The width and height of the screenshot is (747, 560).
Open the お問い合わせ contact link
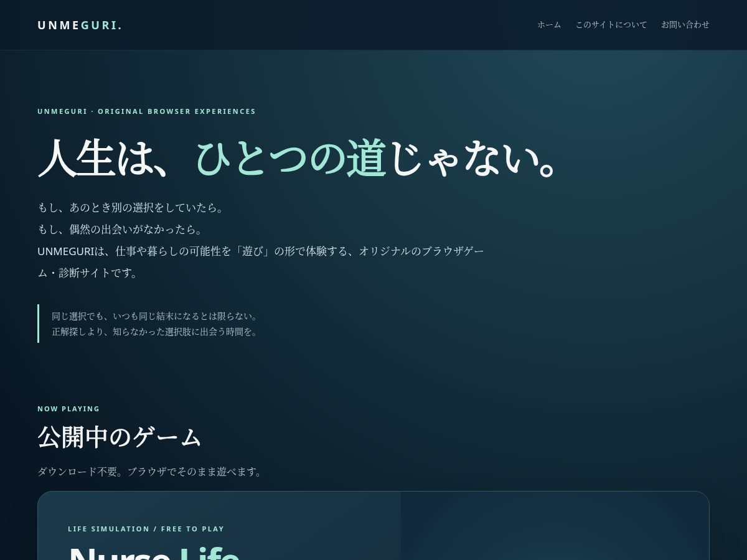(x=685, y=25)
